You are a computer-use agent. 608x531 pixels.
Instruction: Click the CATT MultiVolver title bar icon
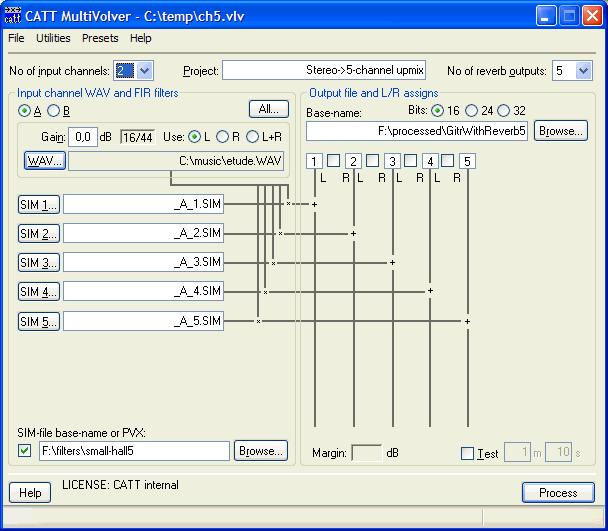[x=14, y=15]
